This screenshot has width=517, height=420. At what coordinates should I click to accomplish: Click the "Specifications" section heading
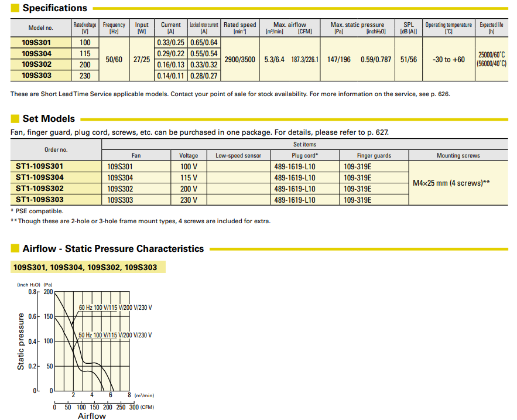tap(54, 8)
